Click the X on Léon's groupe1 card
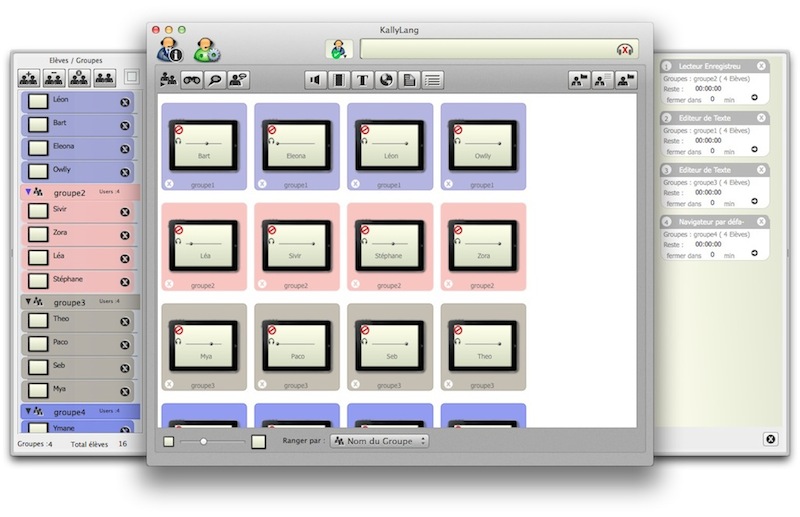 click(x=356, y=184)
